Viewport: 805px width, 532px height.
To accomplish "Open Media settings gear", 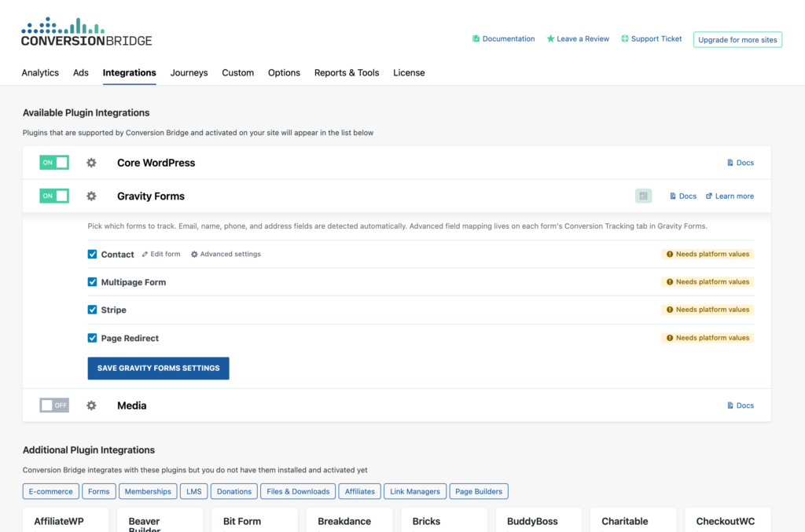I will pos(91,405).
